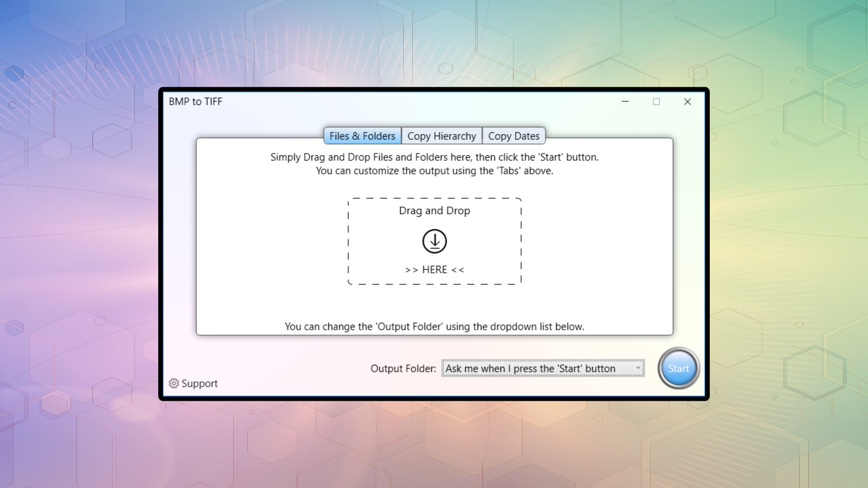This screenshot has height=488, width=868.
Task: Click the Support gear icon
Action: coord(174,383)
